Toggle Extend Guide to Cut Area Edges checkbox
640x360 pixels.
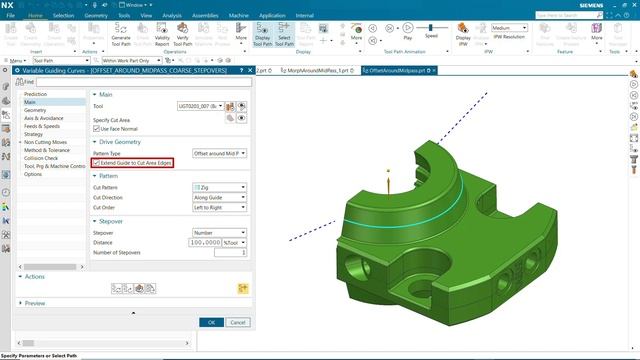tap(96, 163)
